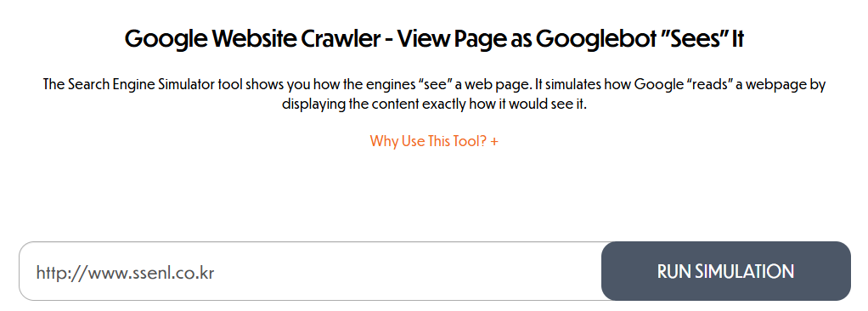Click the RUN SIMULATION button

725,271
